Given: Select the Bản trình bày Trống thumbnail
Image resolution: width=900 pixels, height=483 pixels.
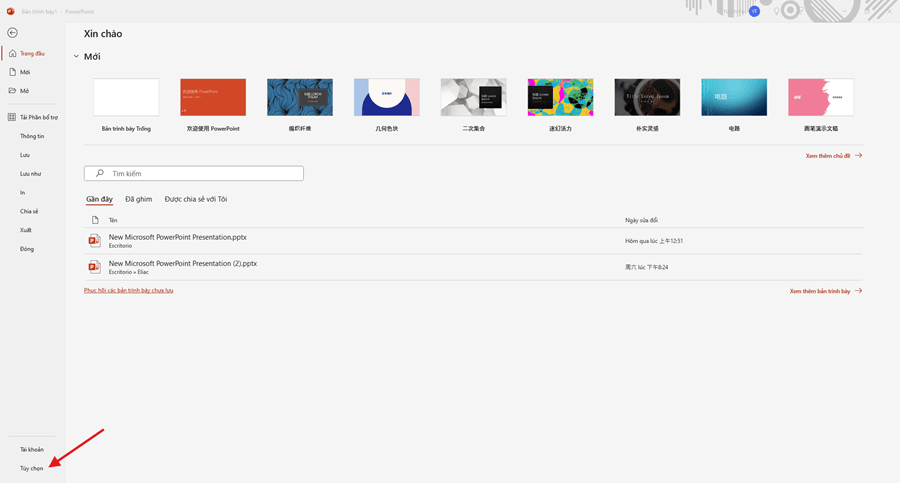Looking at the screenshot, I should click(x=126, y=98).
